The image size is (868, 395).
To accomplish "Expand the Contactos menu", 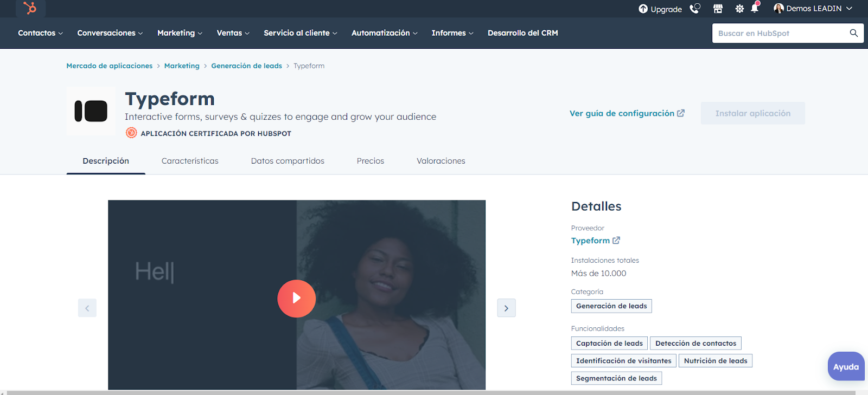I will pos(40,33).
